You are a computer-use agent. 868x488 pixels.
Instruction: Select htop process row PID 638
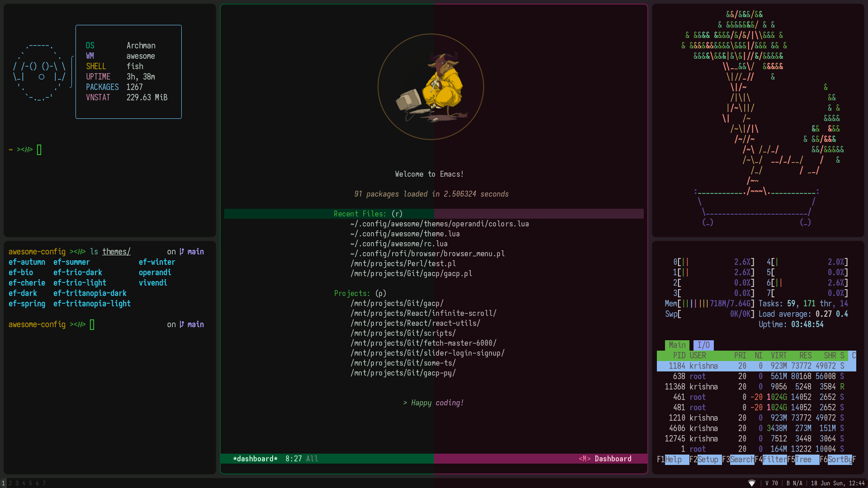(x=756, y=376)
